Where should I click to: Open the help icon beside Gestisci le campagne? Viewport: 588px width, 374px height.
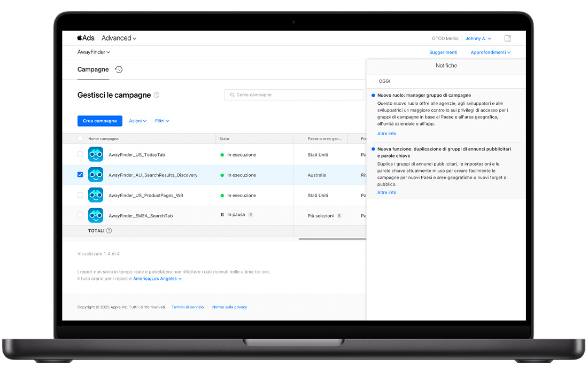coord(157,95)
